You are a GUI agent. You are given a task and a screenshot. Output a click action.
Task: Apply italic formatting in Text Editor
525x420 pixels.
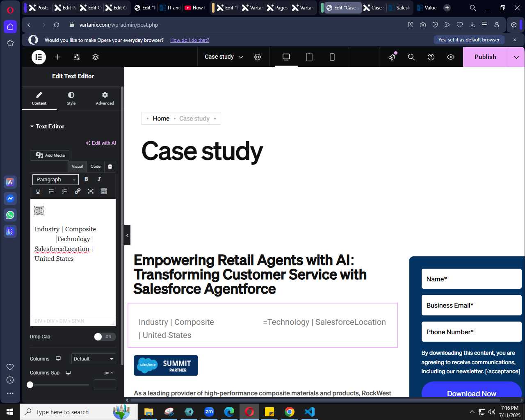[x=99, y=179]
